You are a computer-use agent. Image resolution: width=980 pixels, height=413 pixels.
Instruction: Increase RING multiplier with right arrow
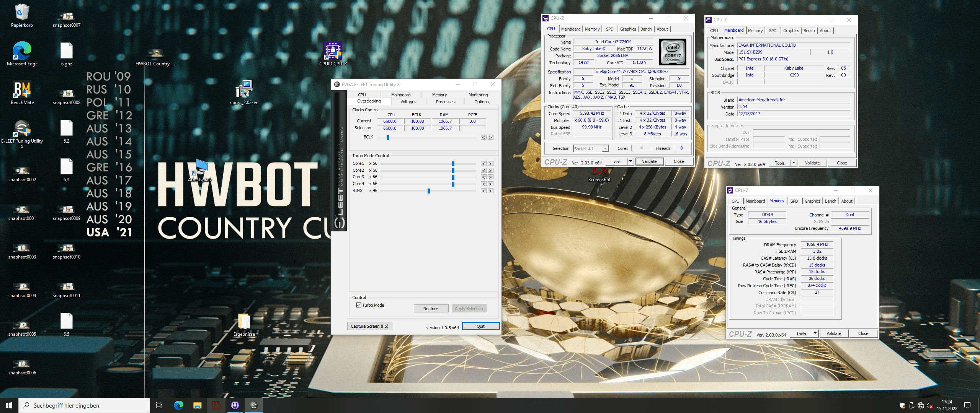coord(490,190)
